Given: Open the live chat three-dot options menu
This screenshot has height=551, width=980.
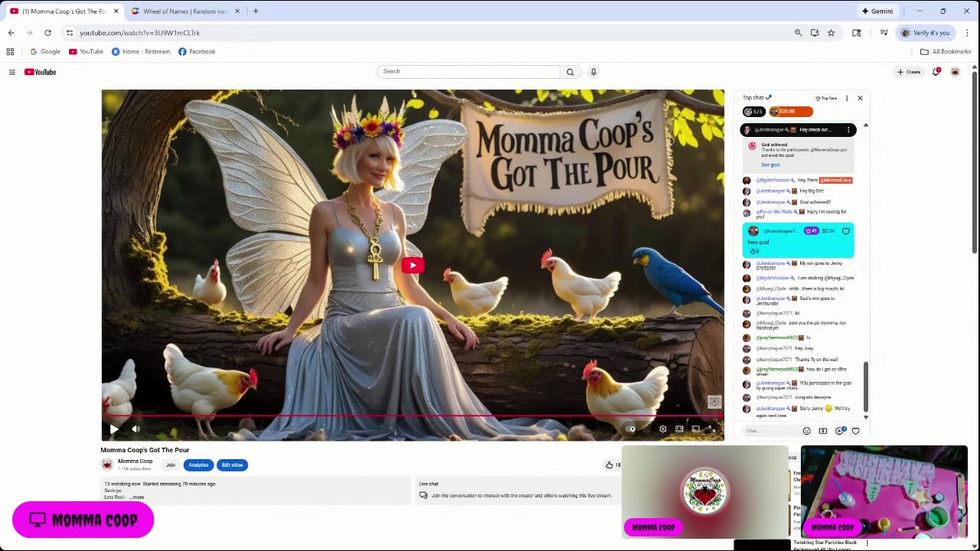Looking at the screenshot, I should click(x=847, y=98).
